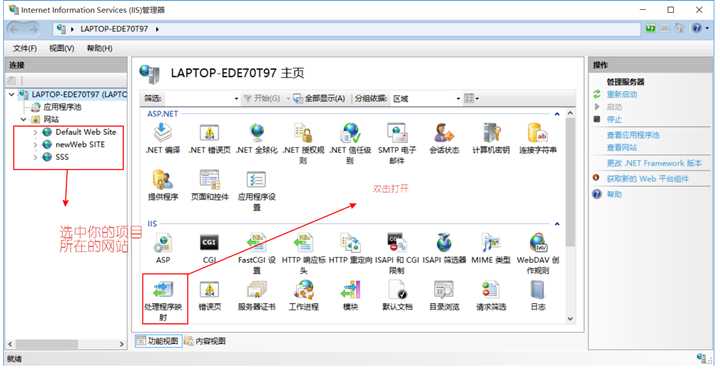
Task: Select the MIME 类型 icon
Action: 491,243
